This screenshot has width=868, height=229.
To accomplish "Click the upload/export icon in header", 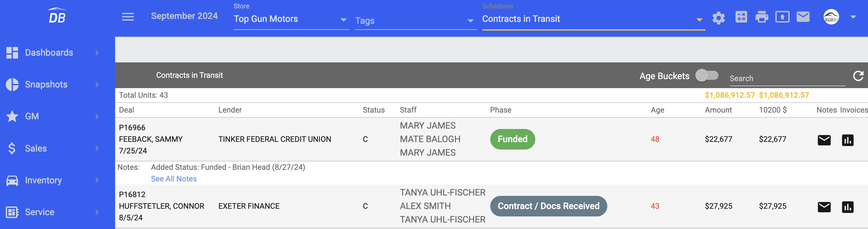I will click(x=782, y=17).
